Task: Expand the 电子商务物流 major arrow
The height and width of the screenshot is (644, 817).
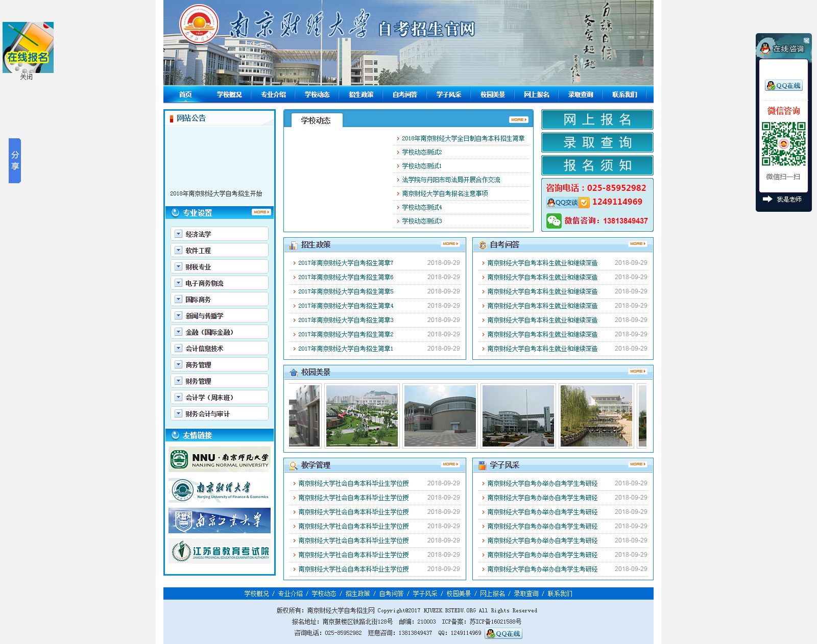Action: [x=178, y=283]
